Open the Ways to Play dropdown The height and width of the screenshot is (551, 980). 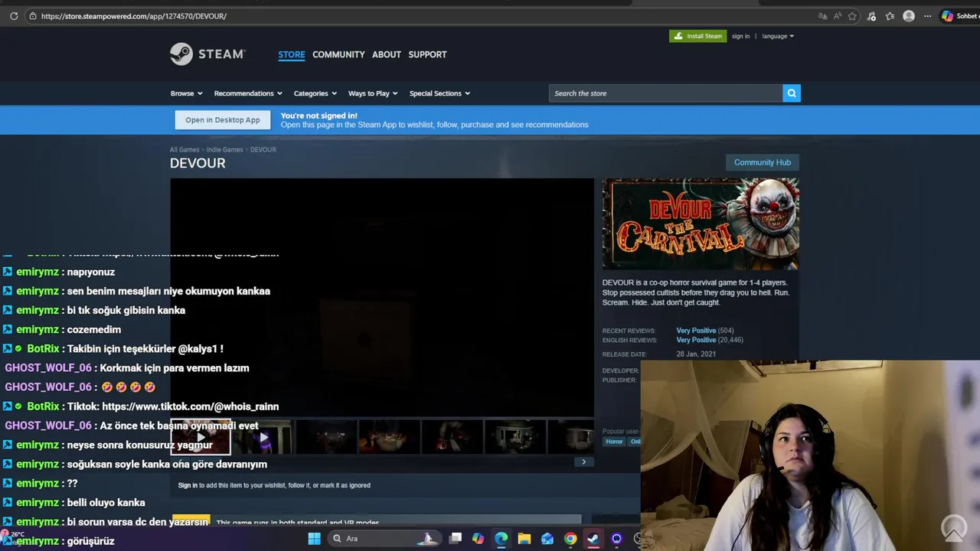(x=373, y=93)
